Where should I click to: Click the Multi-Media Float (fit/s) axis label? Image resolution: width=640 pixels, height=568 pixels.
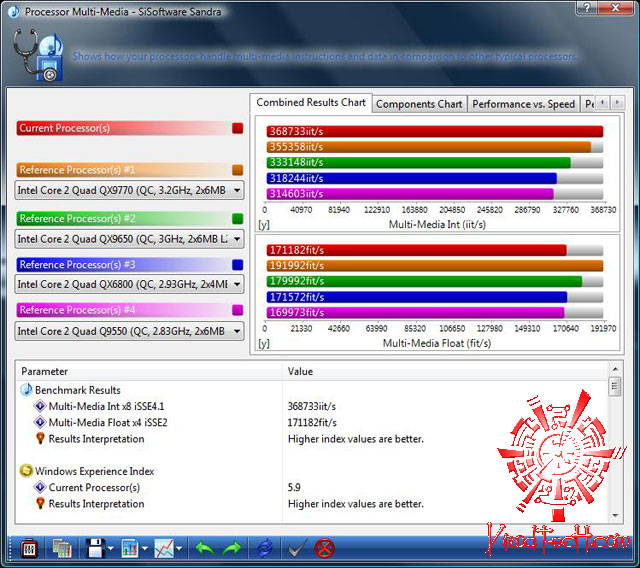[437, 343]
